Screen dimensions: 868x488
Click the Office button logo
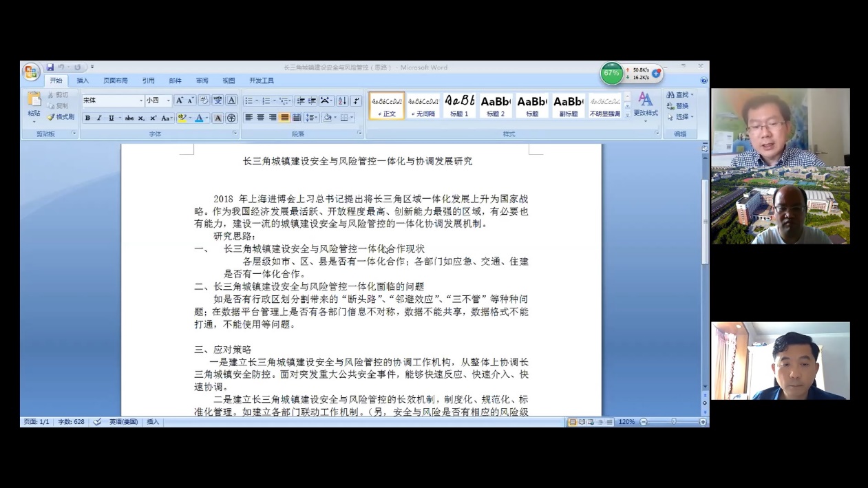tap(31, 72)
